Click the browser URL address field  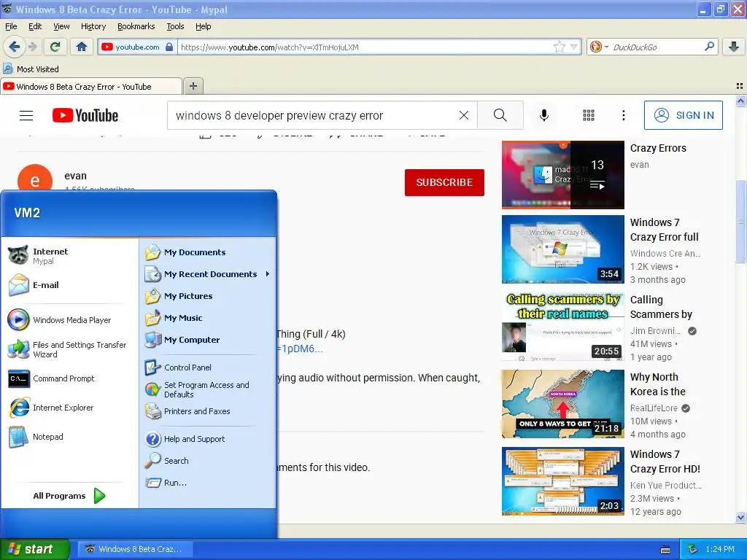click(x=365, y=47)
